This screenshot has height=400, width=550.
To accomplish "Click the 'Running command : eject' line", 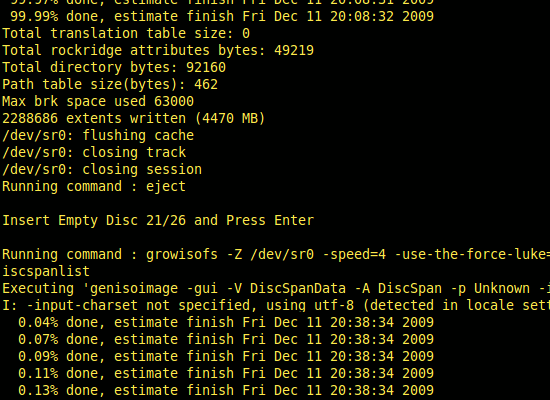I will (x=94, y=186).
